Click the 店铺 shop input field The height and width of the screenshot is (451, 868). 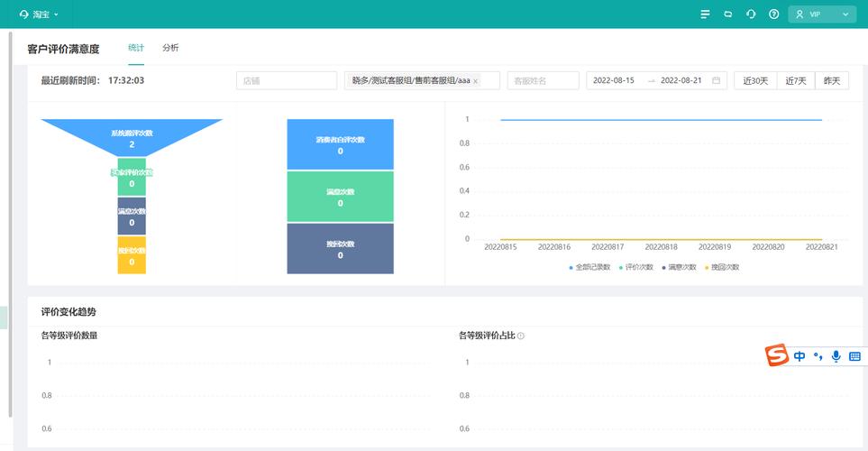[287, 80]
